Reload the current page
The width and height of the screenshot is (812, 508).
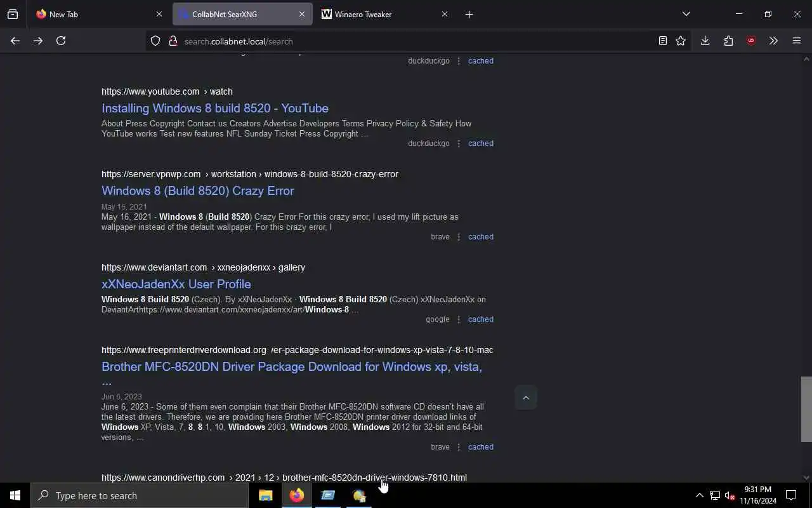click(x=61, y=41)
